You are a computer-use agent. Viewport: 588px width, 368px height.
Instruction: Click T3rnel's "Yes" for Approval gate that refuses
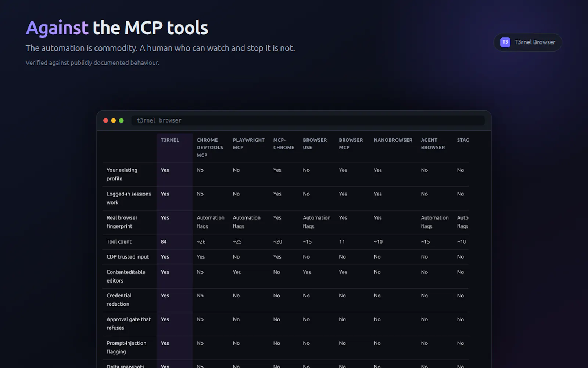(165, 319)
